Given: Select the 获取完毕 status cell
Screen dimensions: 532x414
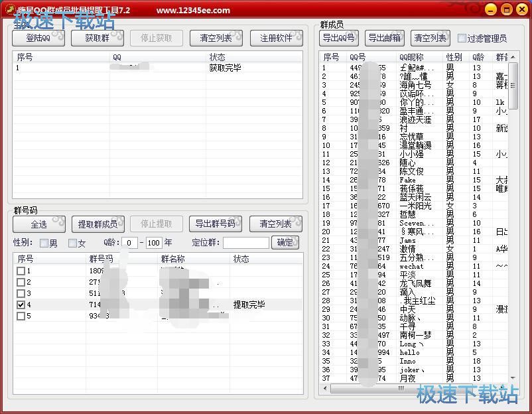Looking at the screenshot, I should 226,68.
